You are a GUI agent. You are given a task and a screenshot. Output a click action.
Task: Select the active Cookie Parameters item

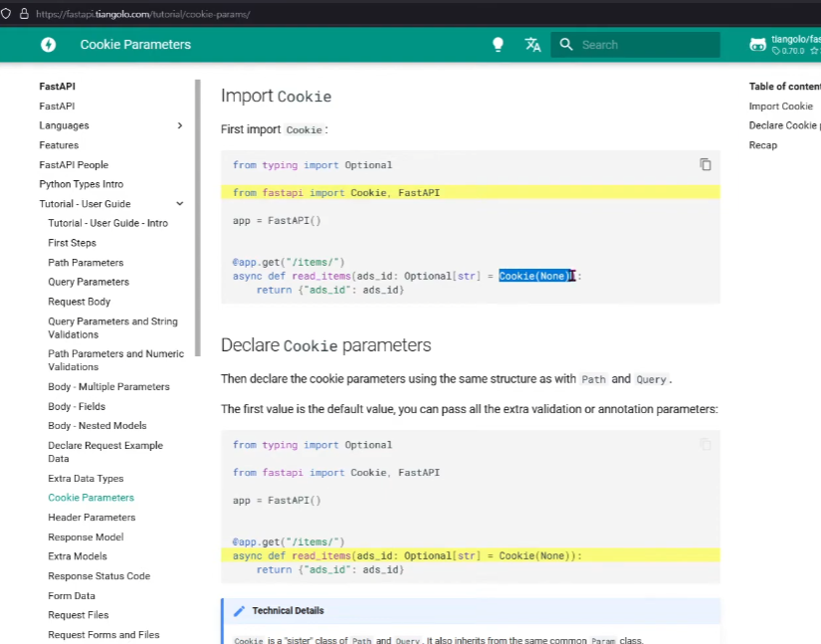click(92, 498)
